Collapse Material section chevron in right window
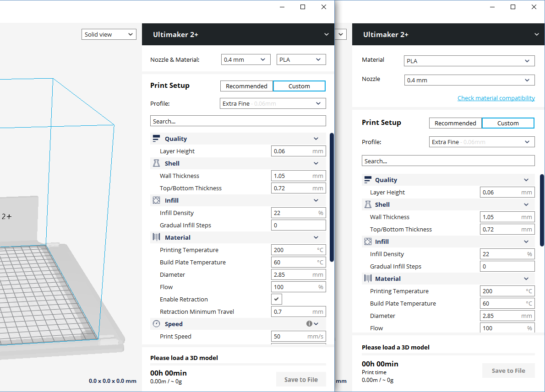 pos(526,279)
